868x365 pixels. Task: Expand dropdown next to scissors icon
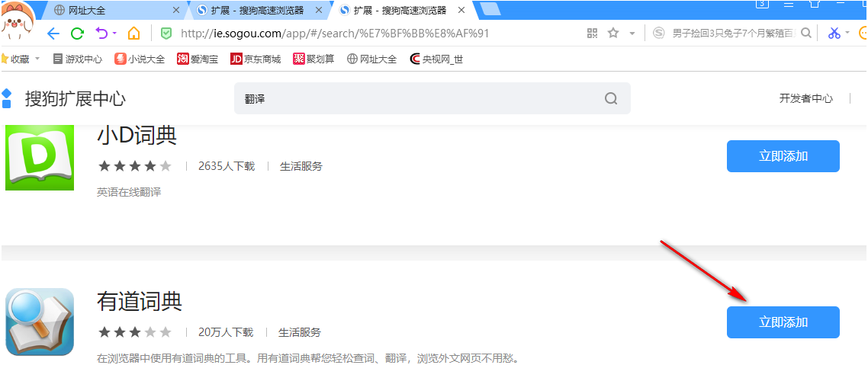pyautogui.click(x=847, y=34)
